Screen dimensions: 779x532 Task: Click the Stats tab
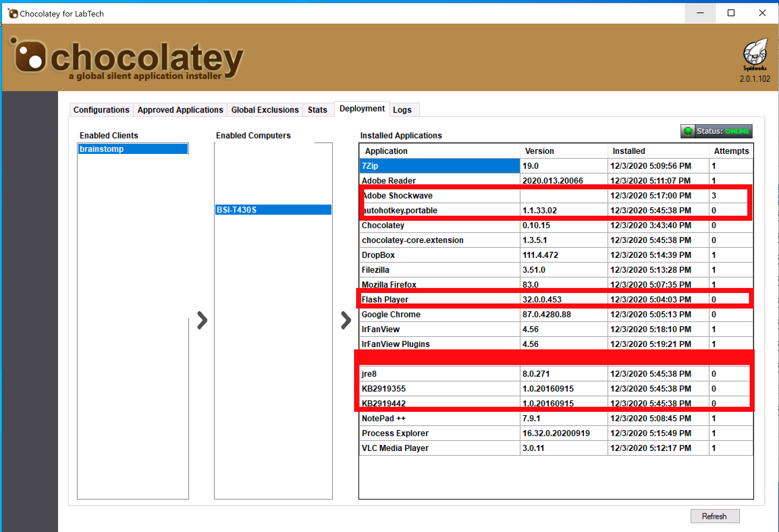pos(318,109)
